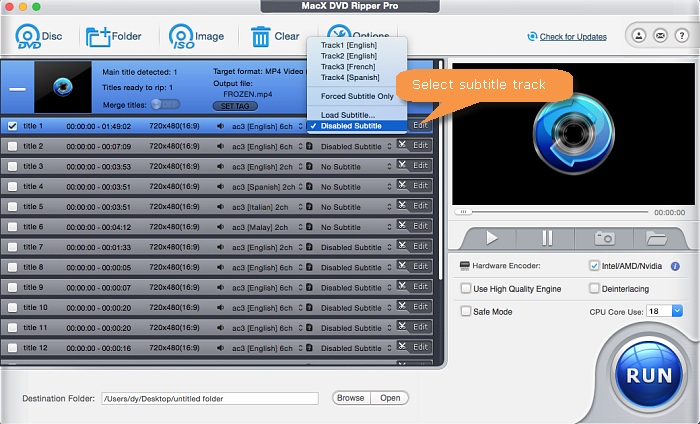Collapse the source info with the minus icon
The image size is (700, 424).
point(17,89)
